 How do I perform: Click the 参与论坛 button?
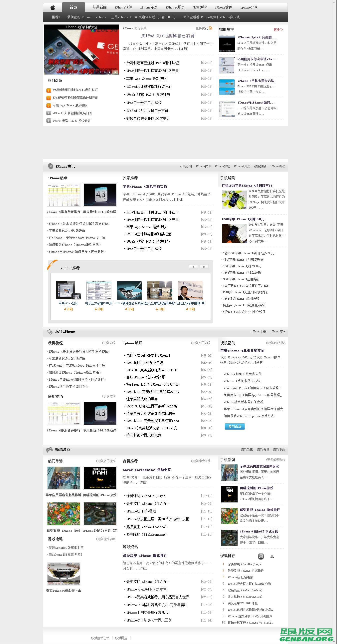[x=235, y=426]
